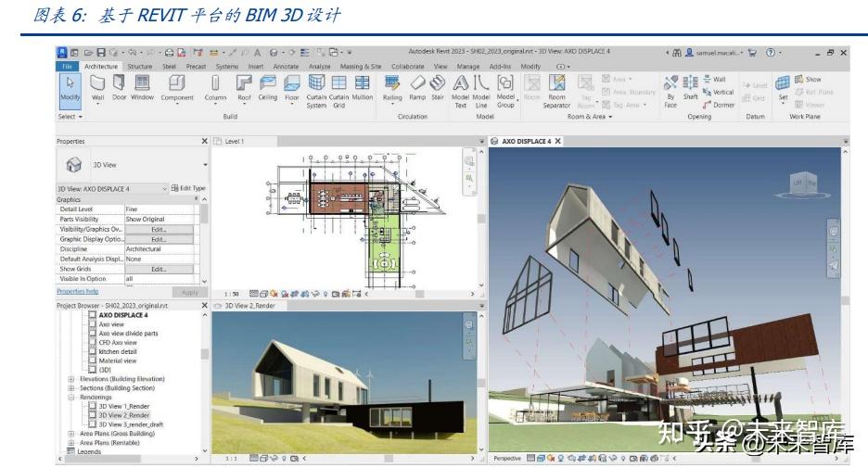Open the Select panel dropdown
The height and width of the screenshot is (468, 868).
point(70,117)
